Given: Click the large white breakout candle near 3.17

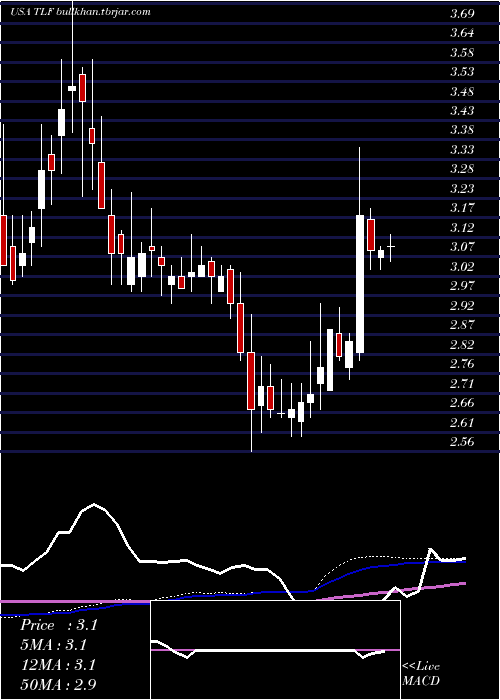Looking at the screenshot, I should (x=360, y=284).
